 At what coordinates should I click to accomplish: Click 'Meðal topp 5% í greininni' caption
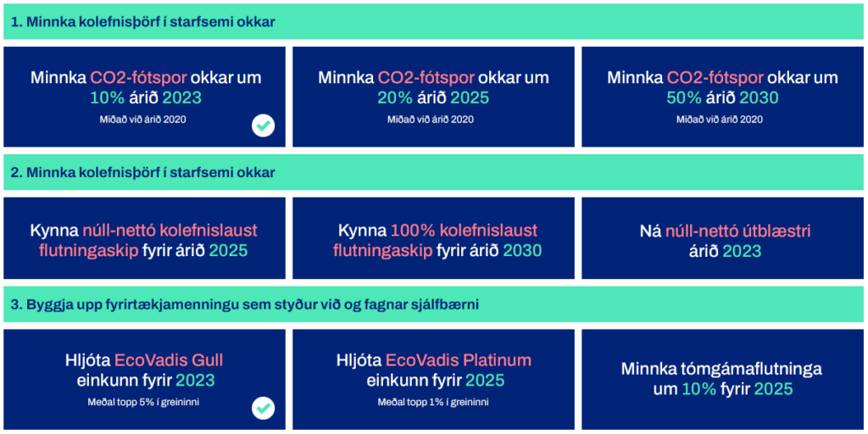point(145,401)
